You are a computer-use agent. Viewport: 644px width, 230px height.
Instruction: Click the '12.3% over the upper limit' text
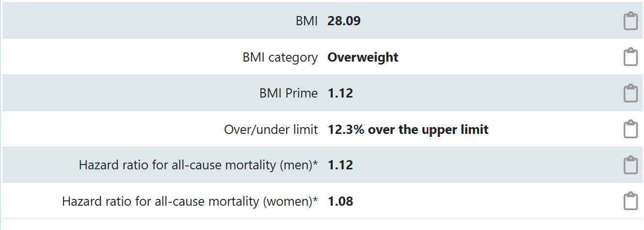pyautogui.click(x=408, y=130)
